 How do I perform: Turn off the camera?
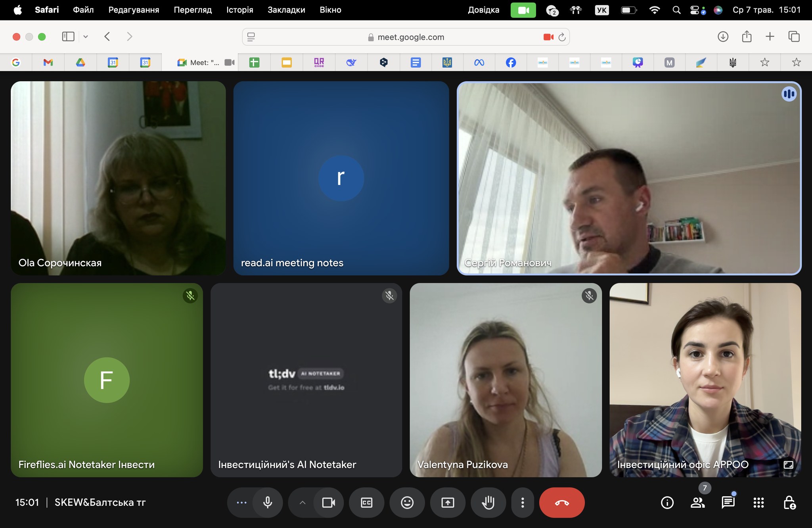click(x=328, y=503)
